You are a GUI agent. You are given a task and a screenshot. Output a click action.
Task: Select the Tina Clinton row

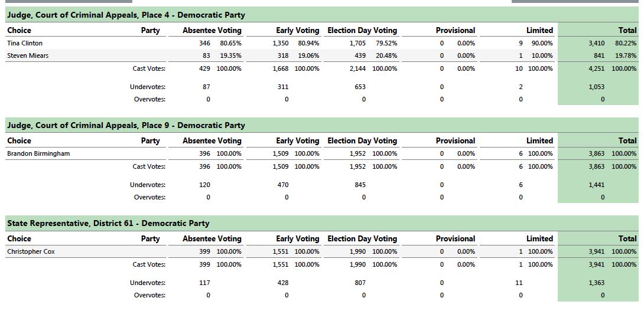(x=322, y=43)
